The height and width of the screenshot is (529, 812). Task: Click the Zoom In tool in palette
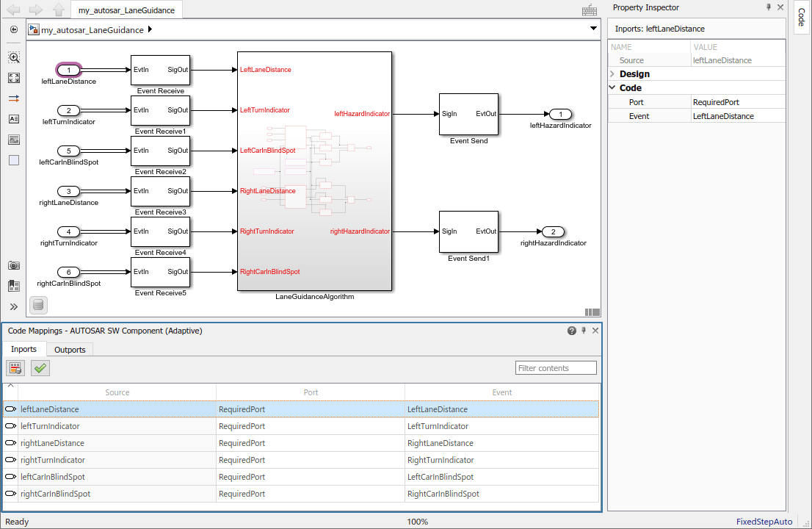[14, 57]
